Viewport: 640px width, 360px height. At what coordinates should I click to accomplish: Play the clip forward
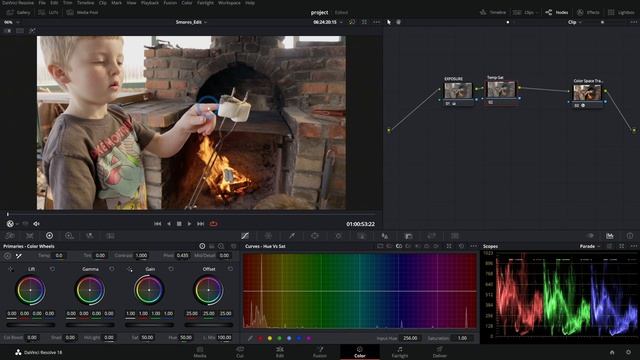189,224
